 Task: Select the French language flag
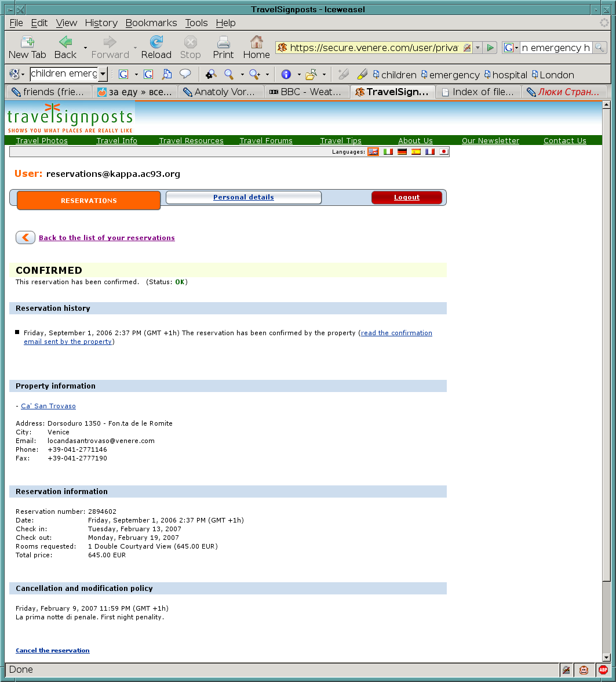coord(430,152)
